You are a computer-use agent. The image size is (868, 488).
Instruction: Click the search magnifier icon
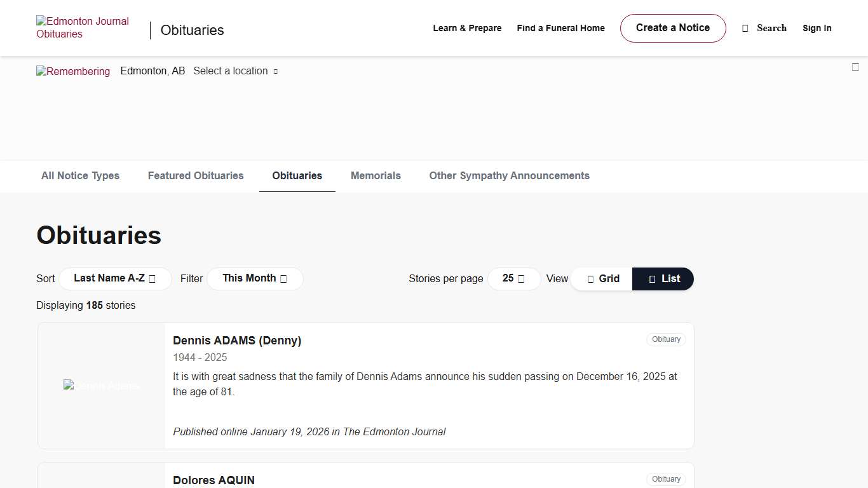745,29
